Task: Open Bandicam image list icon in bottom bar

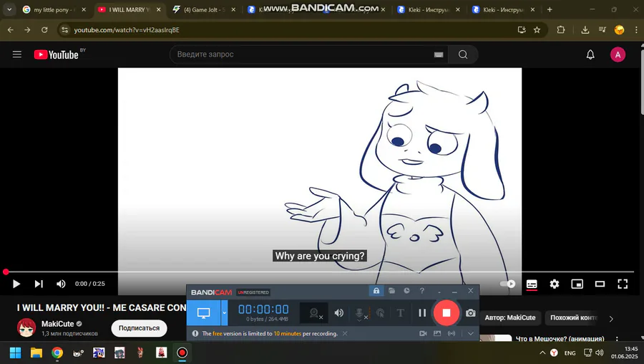Action: 437,333
